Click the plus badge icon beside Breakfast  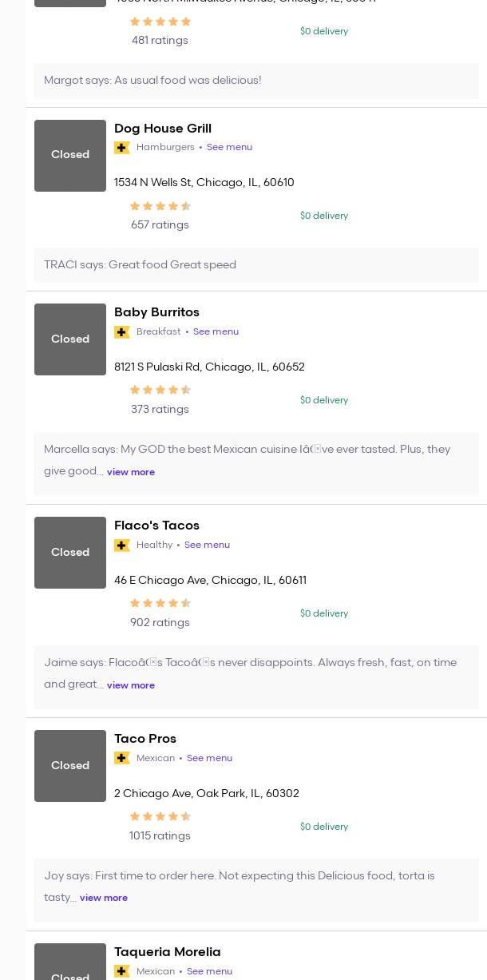pos(122,332)
